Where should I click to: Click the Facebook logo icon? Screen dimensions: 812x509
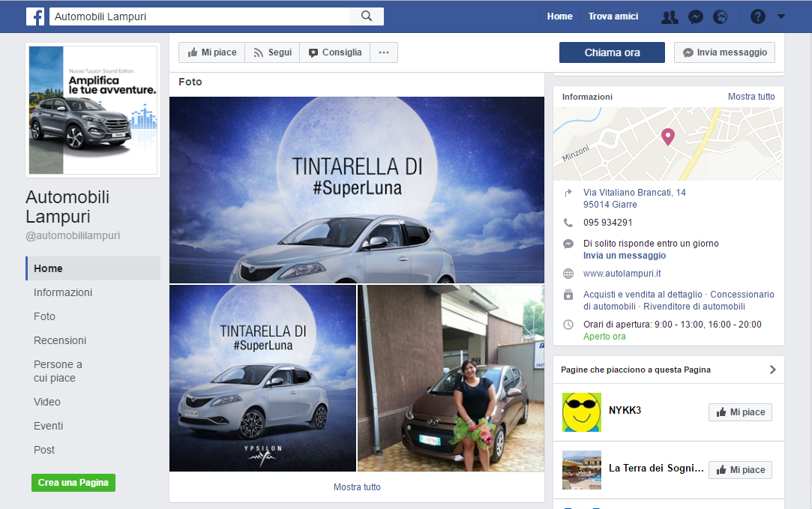[x=35, y=16]
